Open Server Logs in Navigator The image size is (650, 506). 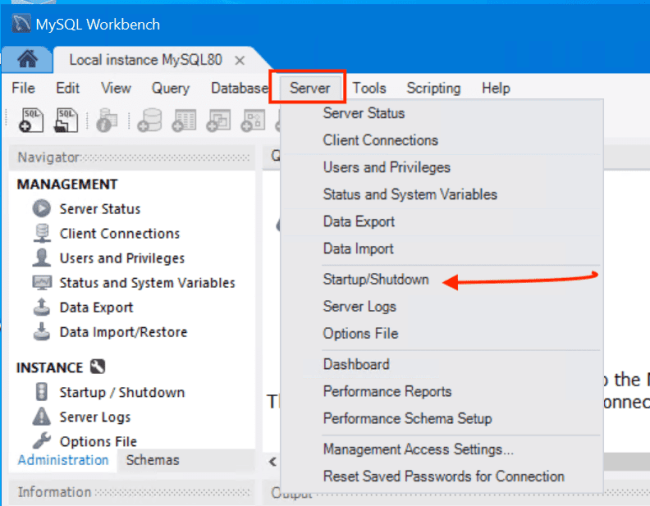coord(95,417)
